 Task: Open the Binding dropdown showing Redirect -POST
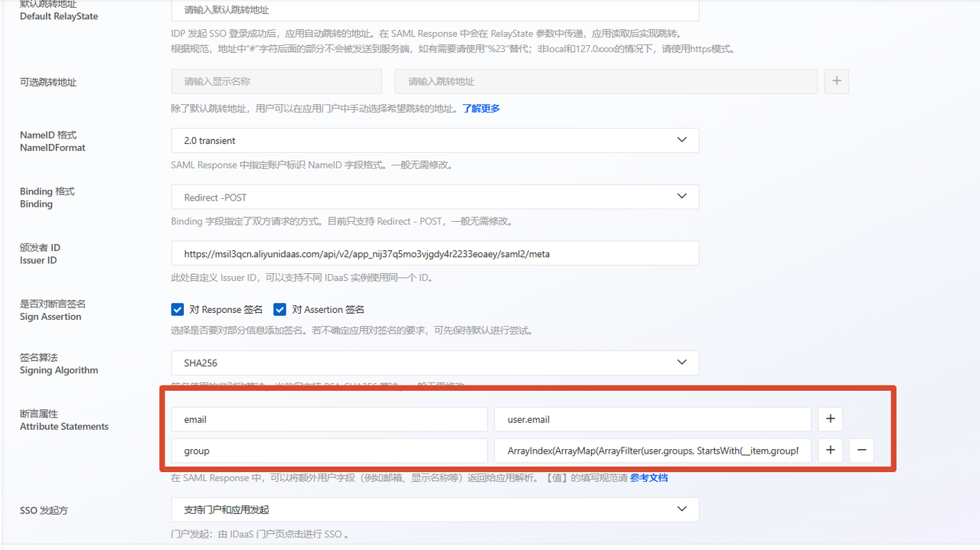point(435,197)
